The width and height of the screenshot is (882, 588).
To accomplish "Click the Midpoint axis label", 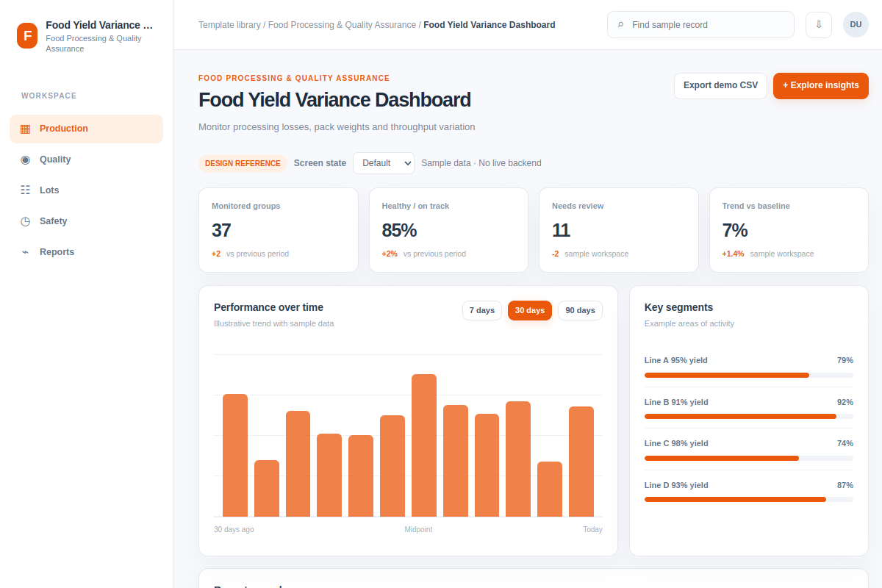I will click(418, 529).
